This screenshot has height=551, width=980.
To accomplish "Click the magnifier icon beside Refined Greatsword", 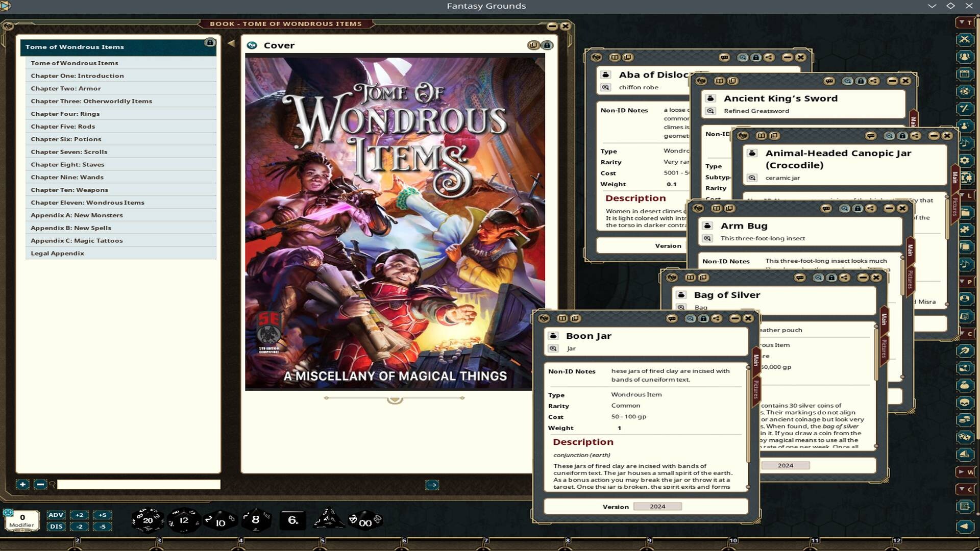I will pos(710,111).
